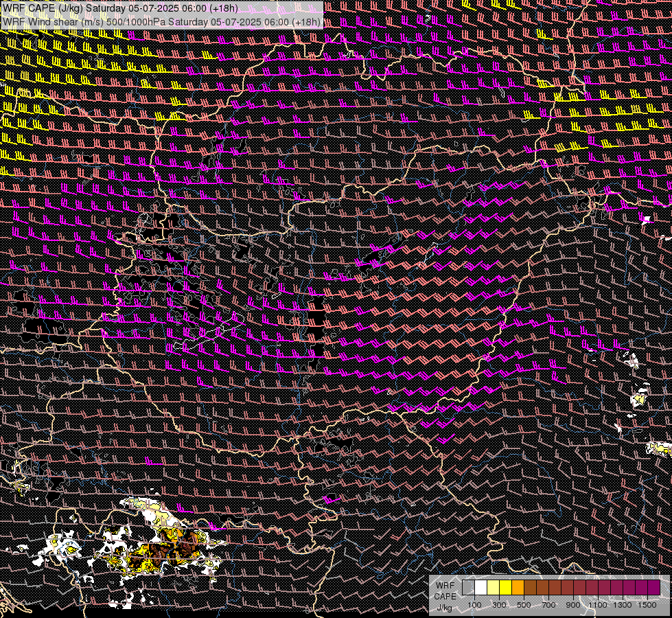Click the legend value 700
The height and width of the screenshot is (618, 672).
click(x=548, y=605)
